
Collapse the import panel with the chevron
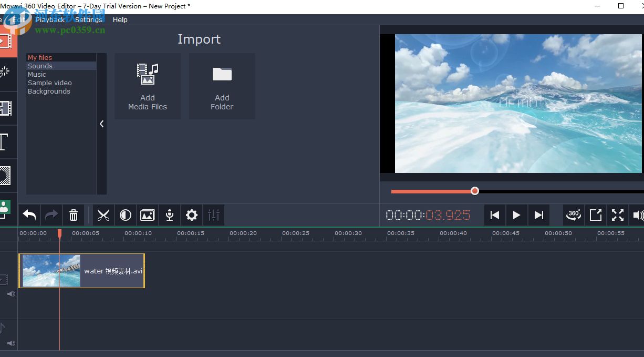(x=101, y=124)
